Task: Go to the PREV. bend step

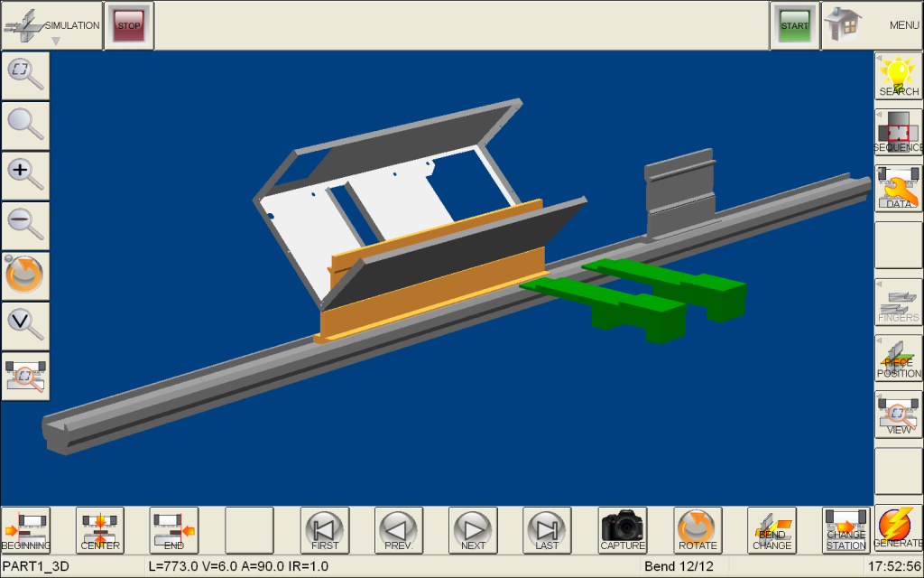Action: (398, 530)
